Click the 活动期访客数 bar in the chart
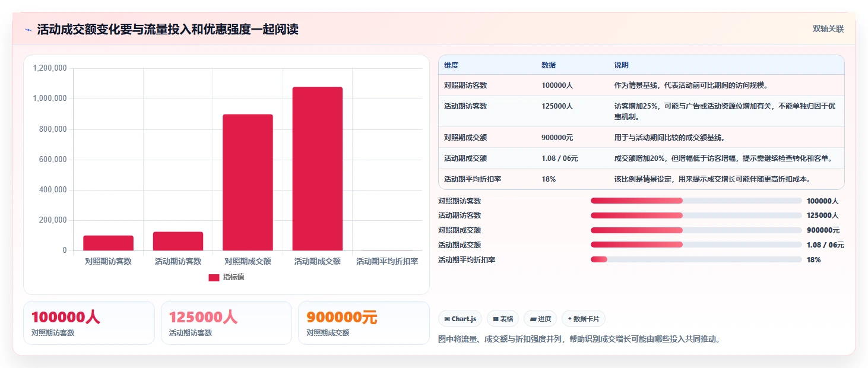The width and height of the screenshot is (868, 368). (178, 241)
